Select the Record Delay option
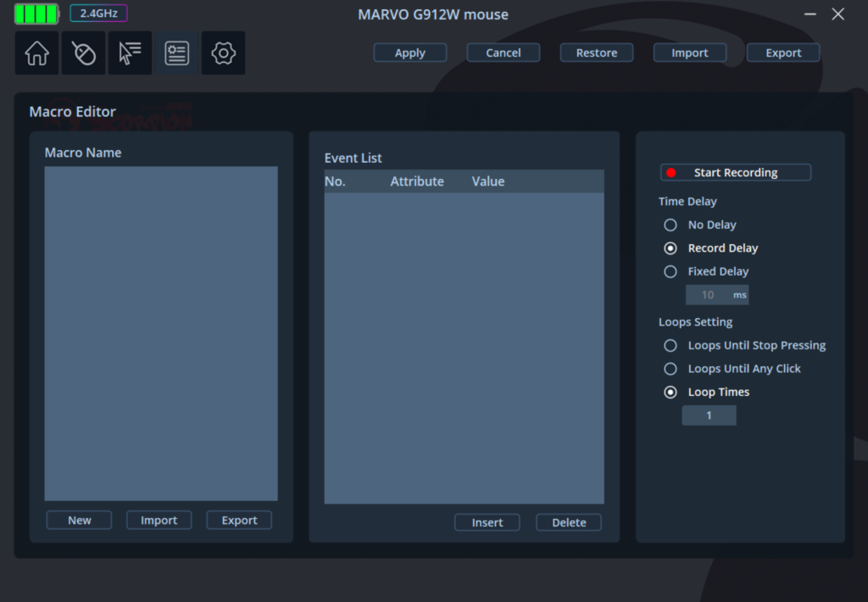The image size is (868, 602). 670,248
